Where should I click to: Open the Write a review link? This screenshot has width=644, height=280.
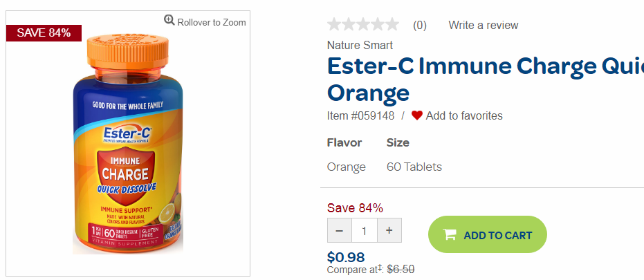[x=483, y=25]
